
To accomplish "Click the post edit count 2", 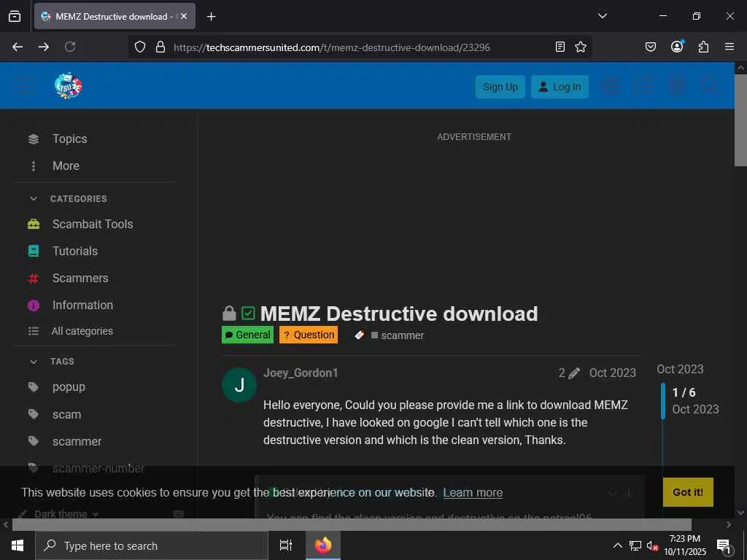I will point(562,373).
